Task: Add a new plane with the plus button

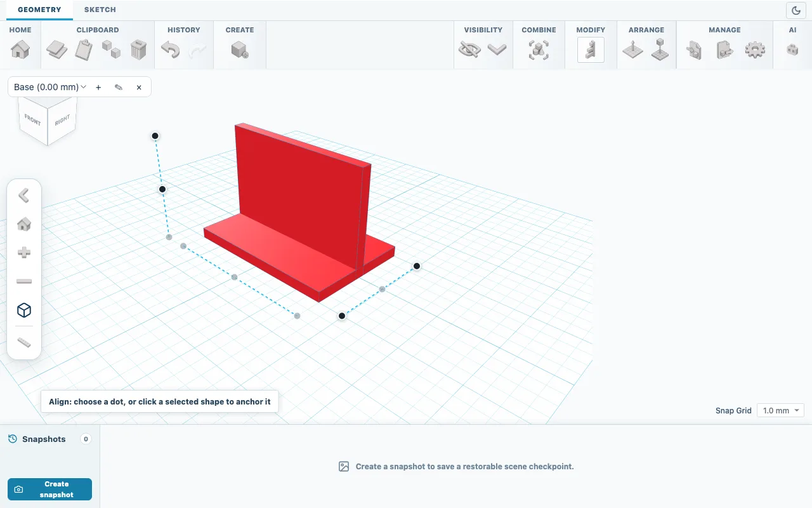Action: 98,88
